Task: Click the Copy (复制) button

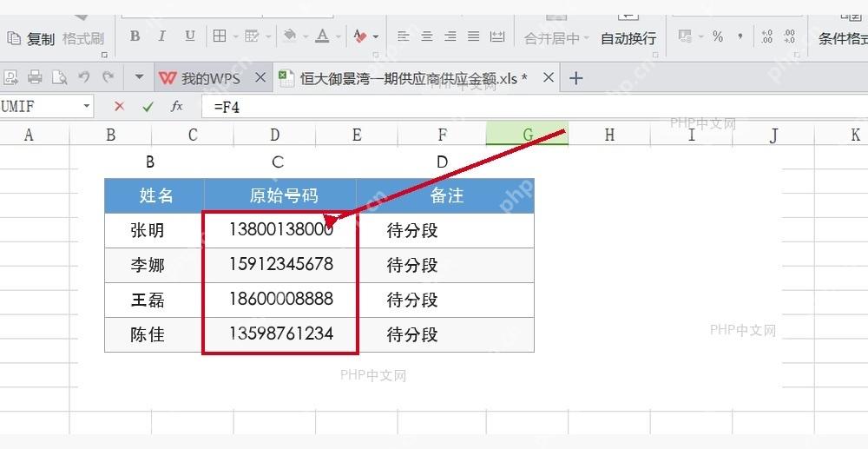Action: click(30, 38)
